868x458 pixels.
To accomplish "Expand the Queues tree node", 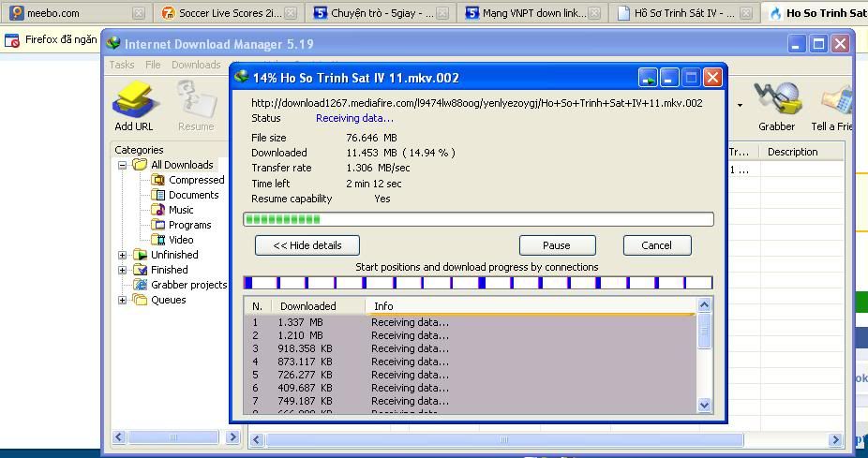I will 123,300.
